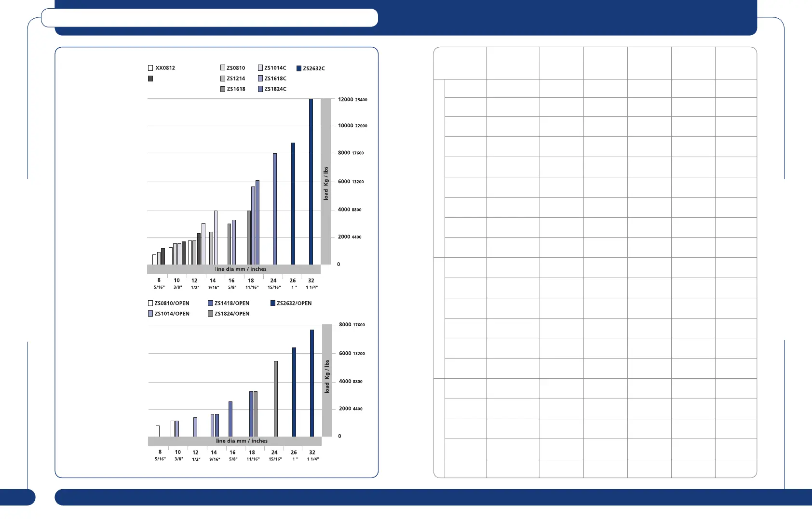Screen dimensions: 812x519
Task: Click the "ZS1014/OPEN" legend label text
Action: [x=172, y=314]
